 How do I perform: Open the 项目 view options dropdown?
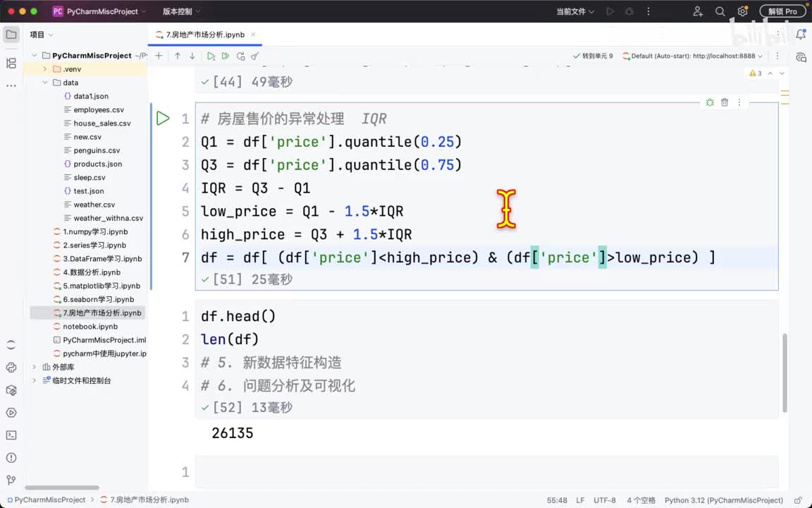click(x=42, y=35)
